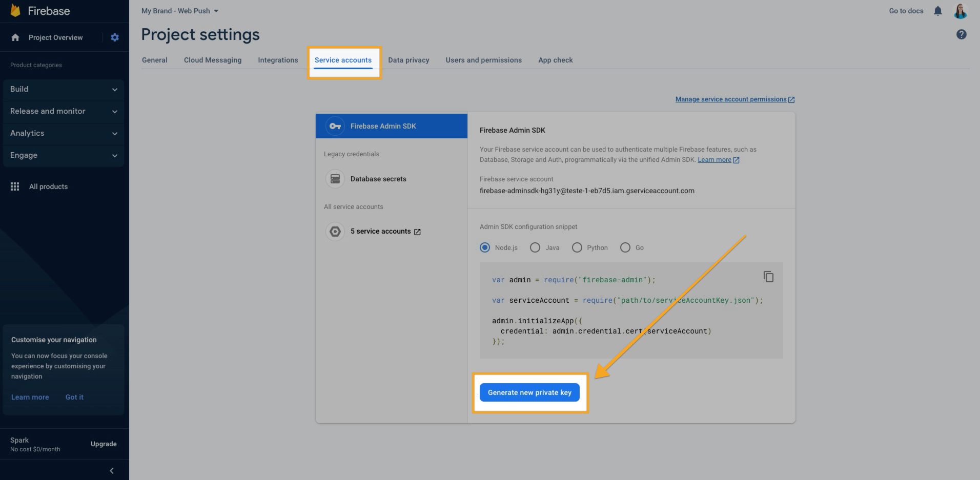Click the project settings gear icon
Viewport: 980px width, 480px height.
point(115,37)
